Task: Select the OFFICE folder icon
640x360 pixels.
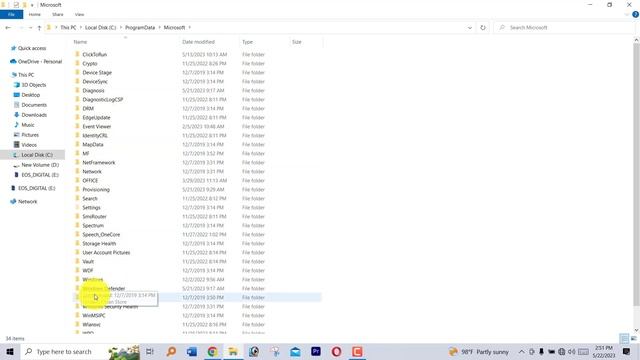Action: click(78, 180)
